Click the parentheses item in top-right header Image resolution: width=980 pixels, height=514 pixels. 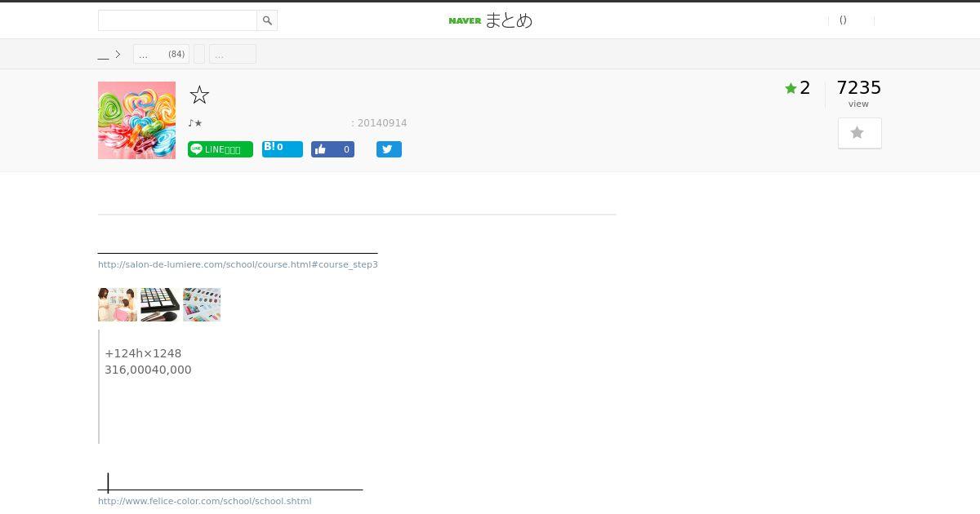coord(844,20)
